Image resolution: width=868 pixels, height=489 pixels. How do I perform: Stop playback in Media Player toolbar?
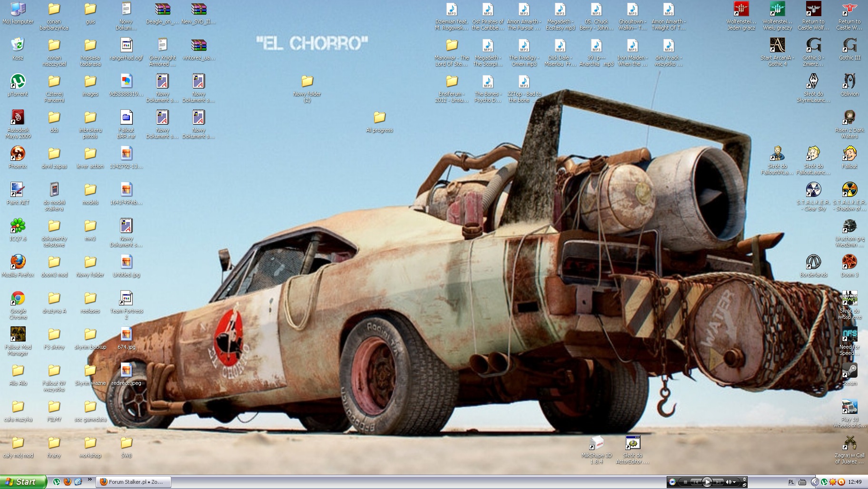685,482
